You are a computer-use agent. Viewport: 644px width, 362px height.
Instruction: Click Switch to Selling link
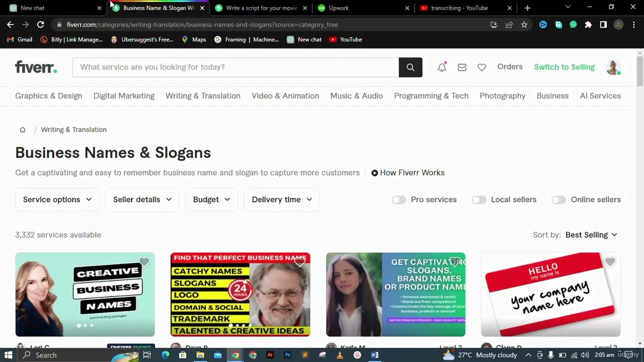(x=565, y=67)
